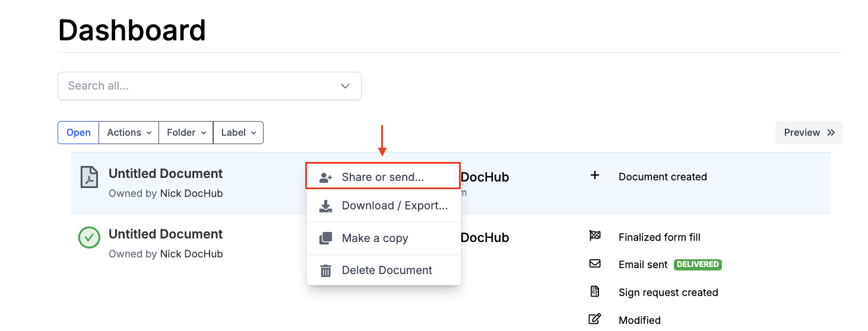
Task: Select Make a copy menu entry
Action: point(375,238)
